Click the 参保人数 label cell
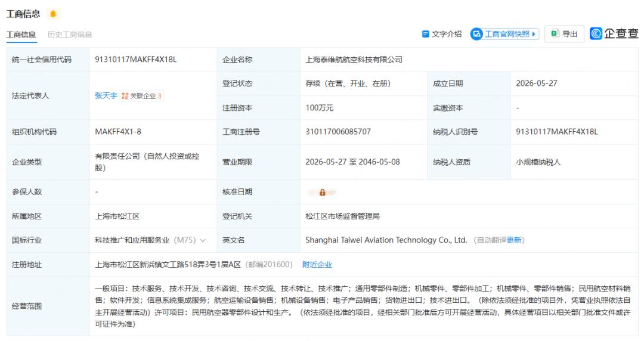The width and height of the screenshot is (644, 341). pos(48,192)
